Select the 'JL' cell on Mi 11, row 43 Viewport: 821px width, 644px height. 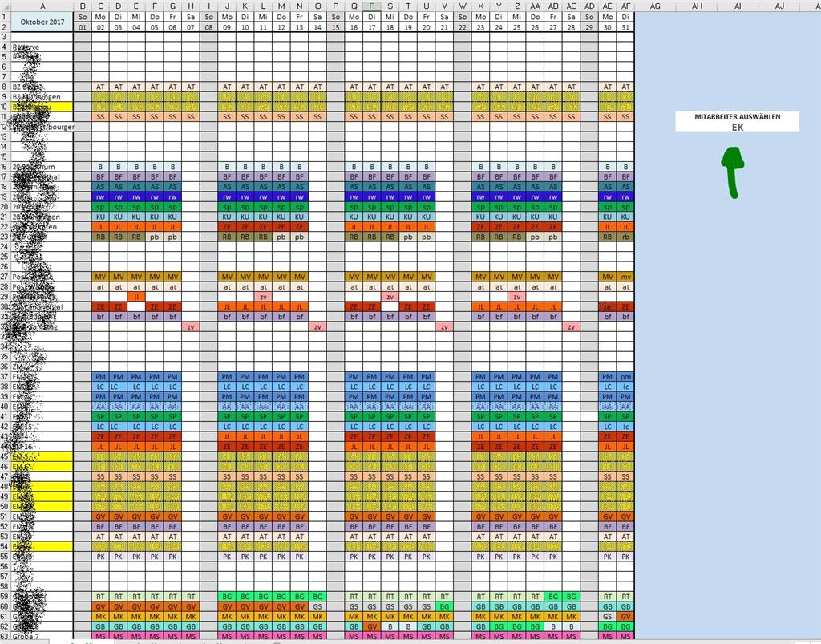263,436
